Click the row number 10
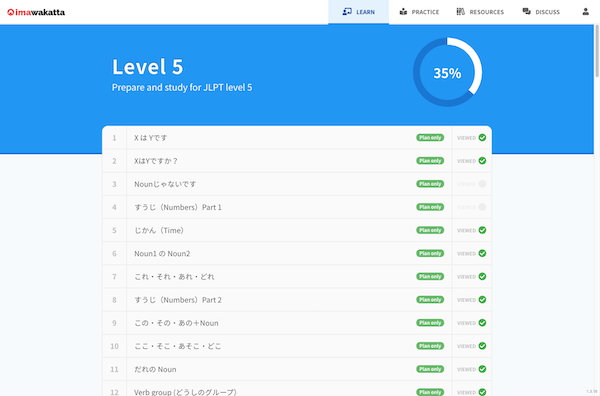This screenshot has width=600, height=396. coord(114,346)
